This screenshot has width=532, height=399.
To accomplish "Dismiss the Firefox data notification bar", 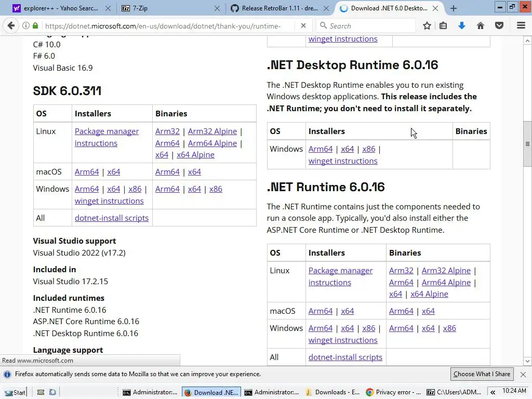I will tap(523, 374).
